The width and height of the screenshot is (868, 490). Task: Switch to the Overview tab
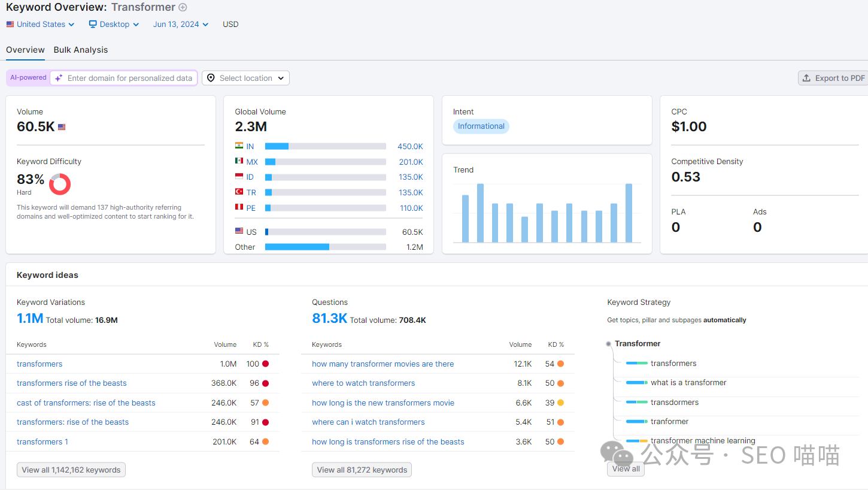(25, 50)
